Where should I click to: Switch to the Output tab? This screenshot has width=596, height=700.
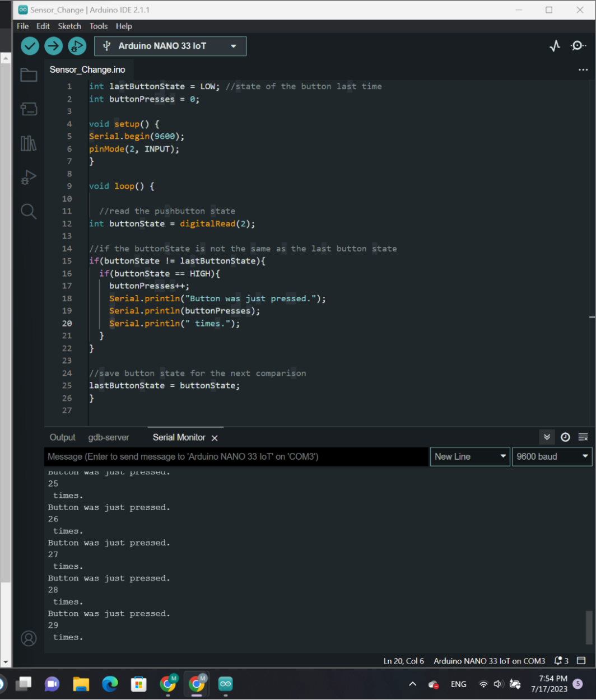tap(63, 437)
